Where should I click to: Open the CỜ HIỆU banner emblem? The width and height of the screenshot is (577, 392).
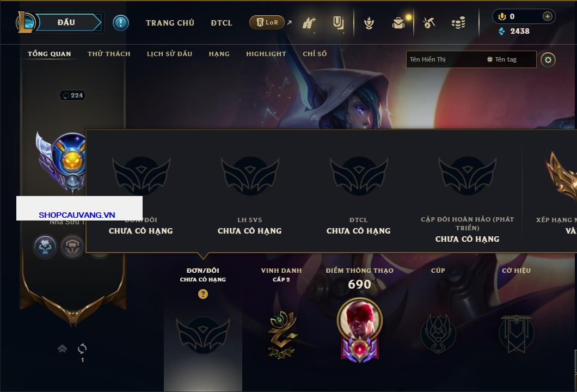tap(516, 334)
